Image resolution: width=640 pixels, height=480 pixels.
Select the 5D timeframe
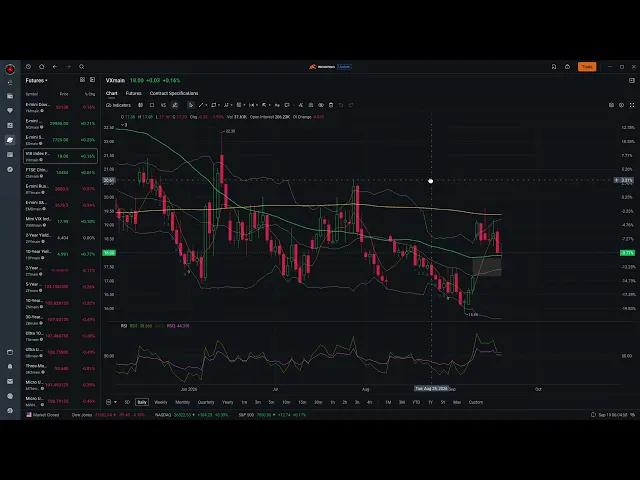(x=127, y=402)
